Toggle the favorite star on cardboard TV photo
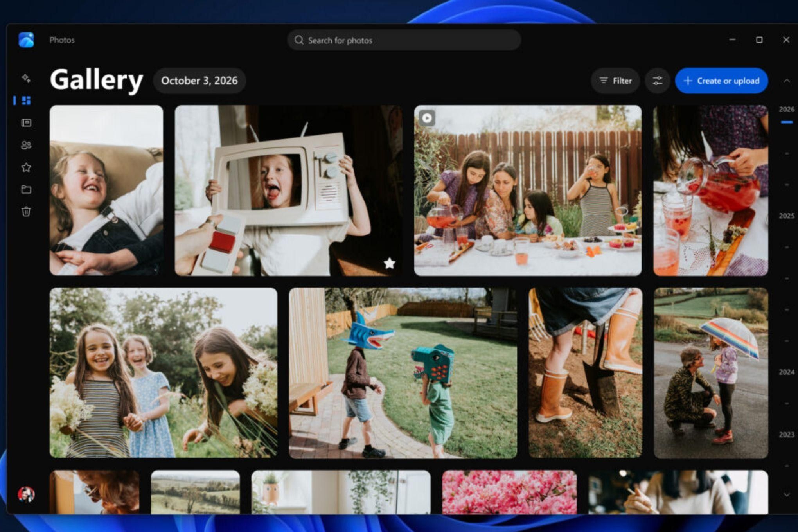The width and height of the screenshot is (798, 532). [389, 263]
